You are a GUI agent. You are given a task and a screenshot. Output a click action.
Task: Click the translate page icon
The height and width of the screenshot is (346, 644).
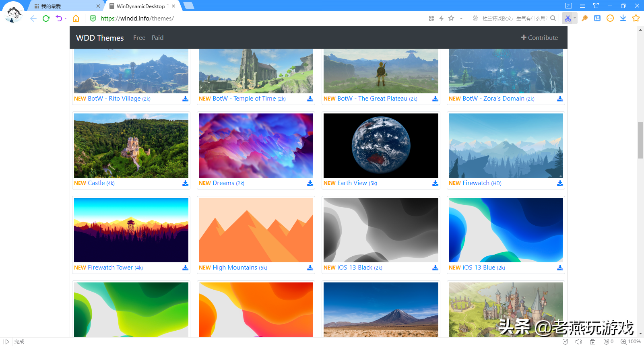(597, 19)
